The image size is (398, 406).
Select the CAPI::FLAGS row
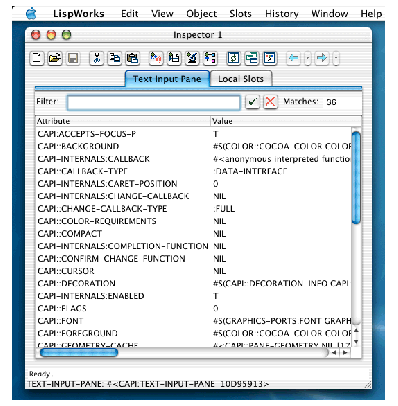tap(194, 308)
